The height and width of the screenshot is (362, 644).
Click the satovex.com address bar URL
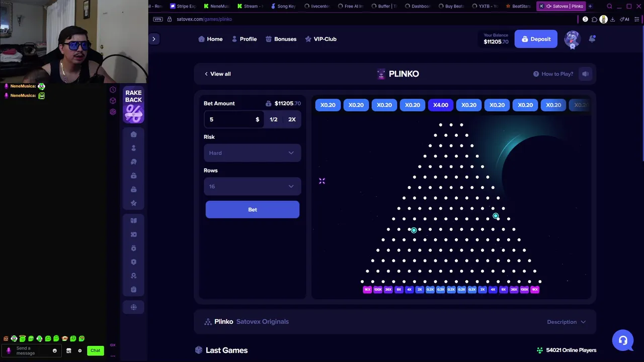[x=204, y=19]
